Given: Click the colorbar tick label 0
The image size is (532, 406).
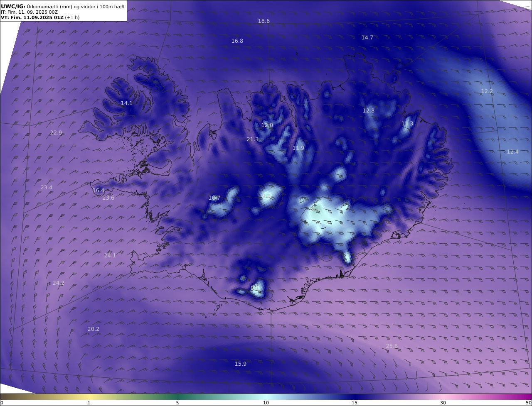Looking at the screenshot, I should 2,403.
